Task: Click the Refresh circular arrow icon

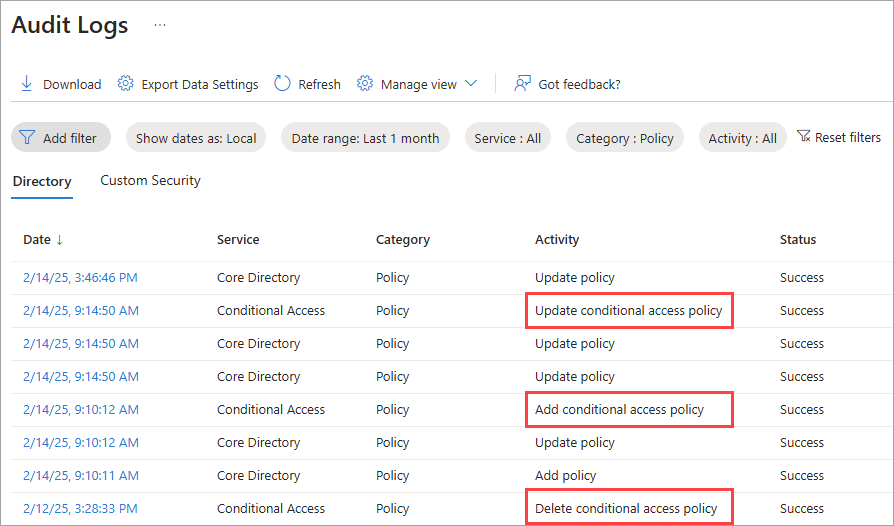Action: 282,84
